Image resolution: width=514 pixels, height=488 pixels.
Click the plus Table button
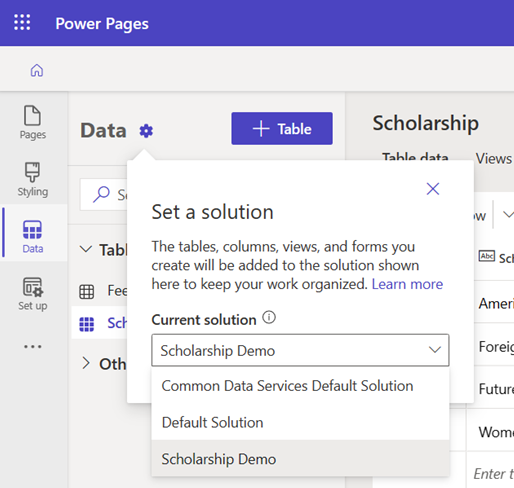pos(282,129)
